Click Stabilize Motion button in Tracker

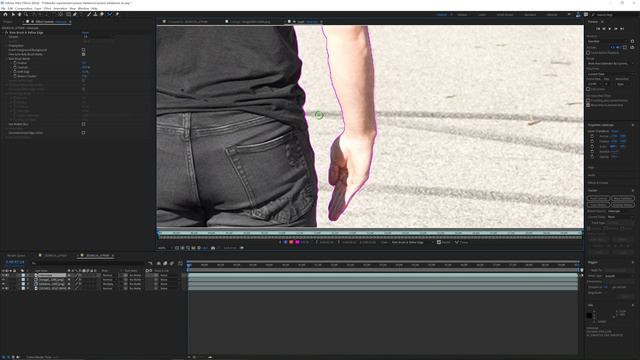point(623,204)
